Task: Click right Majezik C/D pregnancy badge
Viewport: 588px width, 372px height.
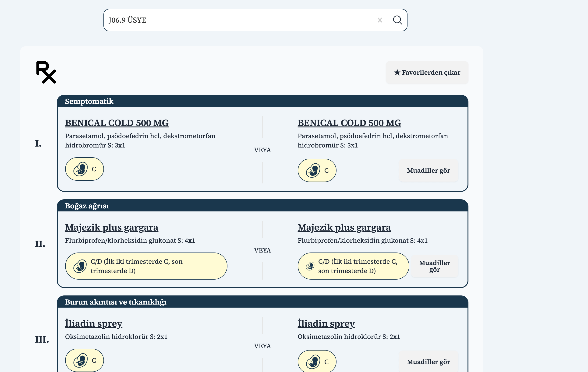Action: pos(353,266)
